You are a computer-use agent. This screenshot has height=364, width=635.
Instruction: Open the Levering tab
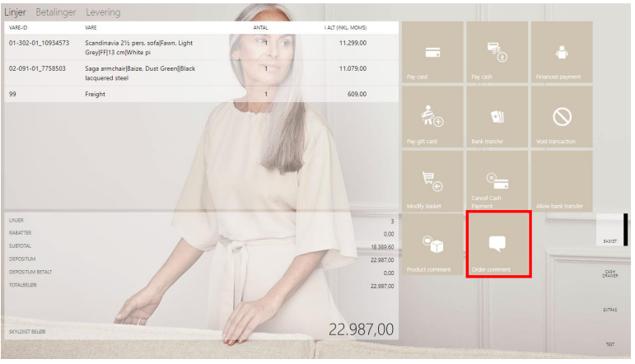103,12
